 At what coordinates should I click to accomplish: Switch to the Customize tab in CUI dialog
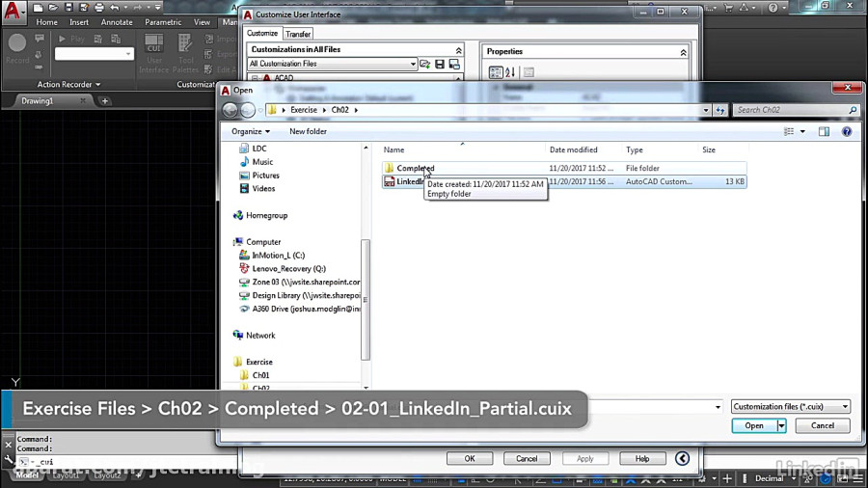point(262,33)
